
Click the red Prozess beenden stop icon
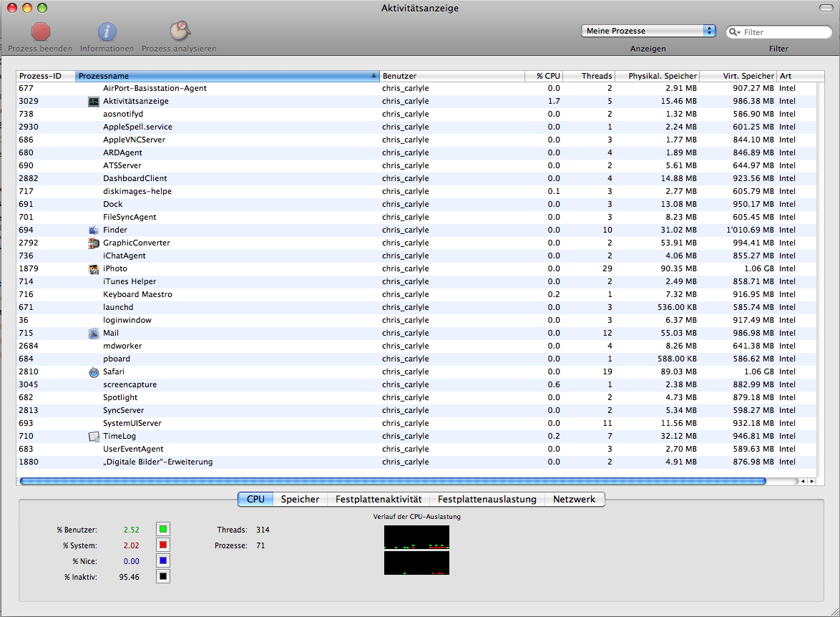pyautogui.click(x=41, y=31)
